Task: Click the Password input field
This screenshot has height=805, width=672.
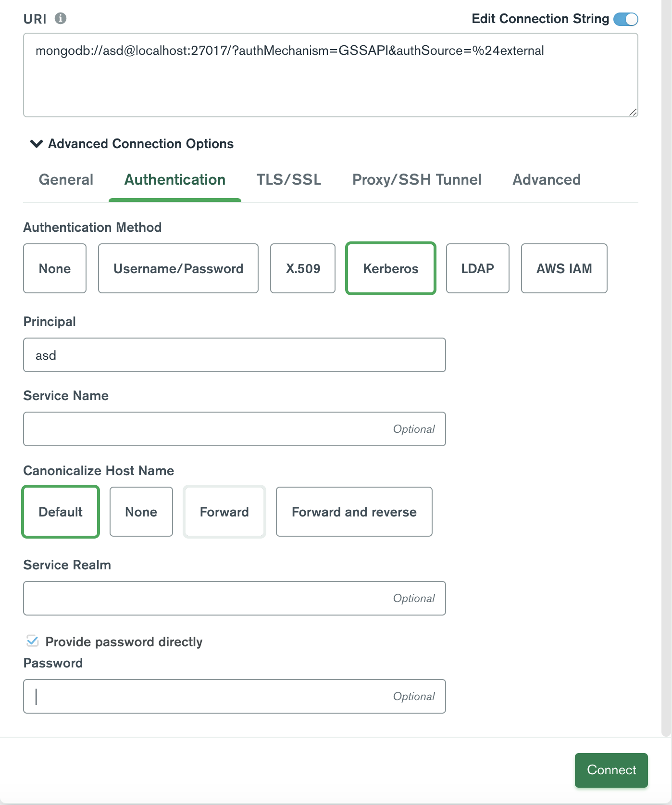Action: click(235, 696)
